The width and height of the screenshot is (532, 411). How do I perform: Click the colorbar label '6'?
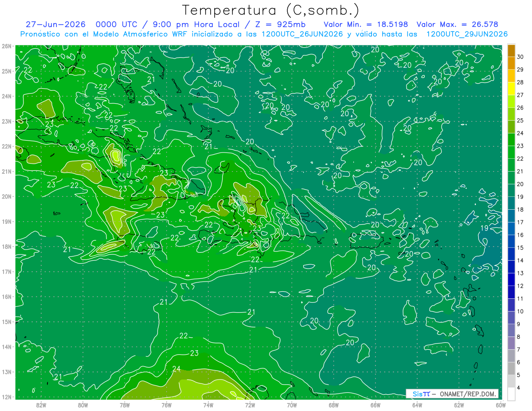point(519,362)
